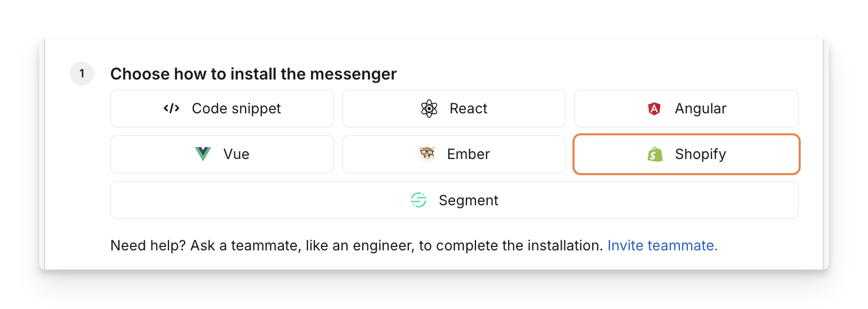Select the "Vue" text label

point(236,154)
